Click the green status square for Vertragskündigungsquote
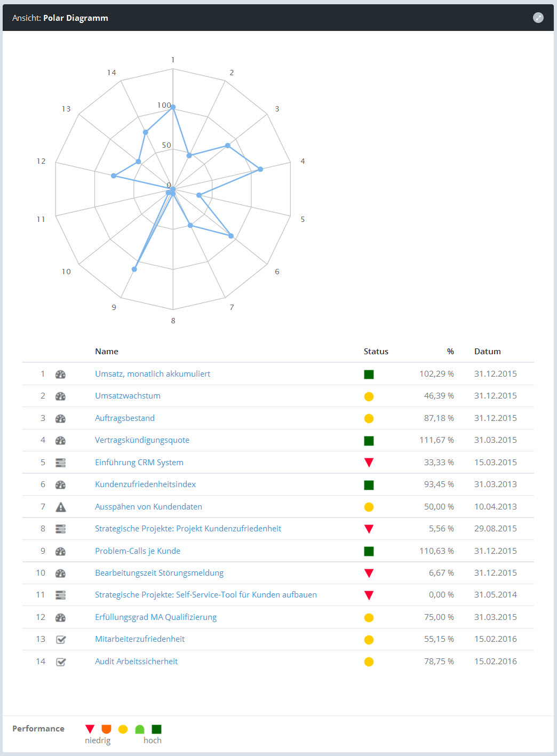The height and width of the screenshot is (756, 557). pyautogui.click(x=369, y=441)
